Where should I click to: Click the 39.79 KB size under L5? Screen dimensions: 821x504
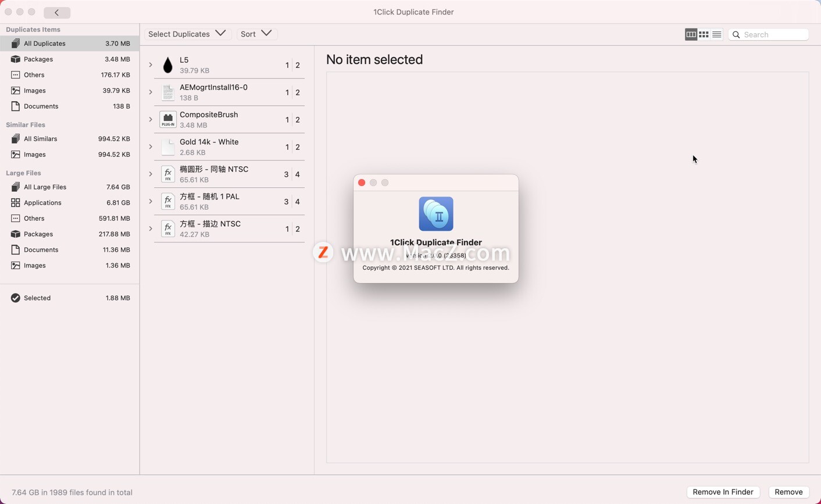(195, 70)
